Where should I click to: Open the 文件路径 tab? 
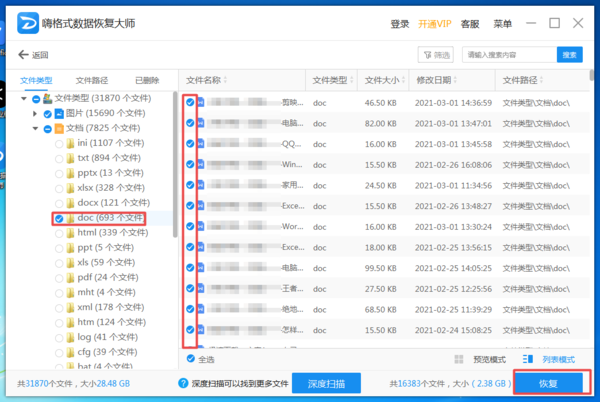click(91, 79)
